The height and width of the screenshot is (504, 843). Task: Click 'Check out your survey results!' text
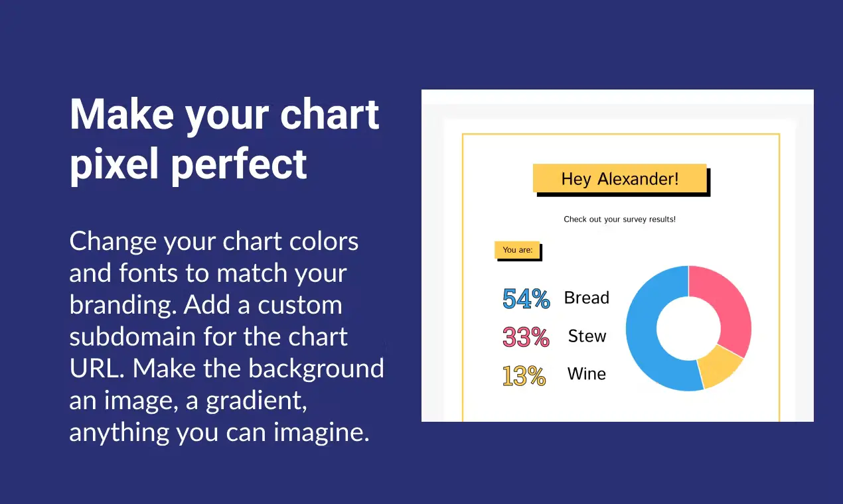619,219
